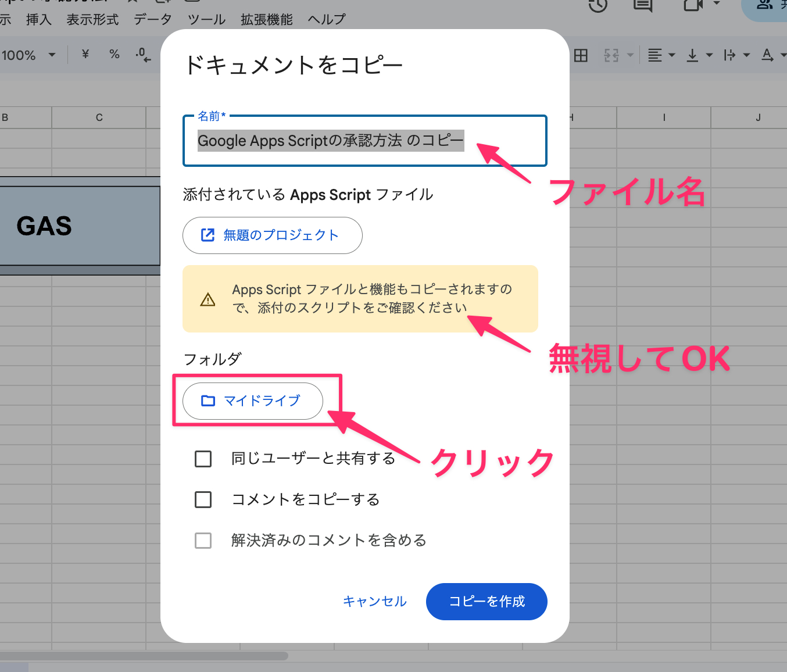The width and height of the screenshot is (787, 672).
Task: Click the 名前 file name field
Action: pyautogui.click(x=365, y=141)
